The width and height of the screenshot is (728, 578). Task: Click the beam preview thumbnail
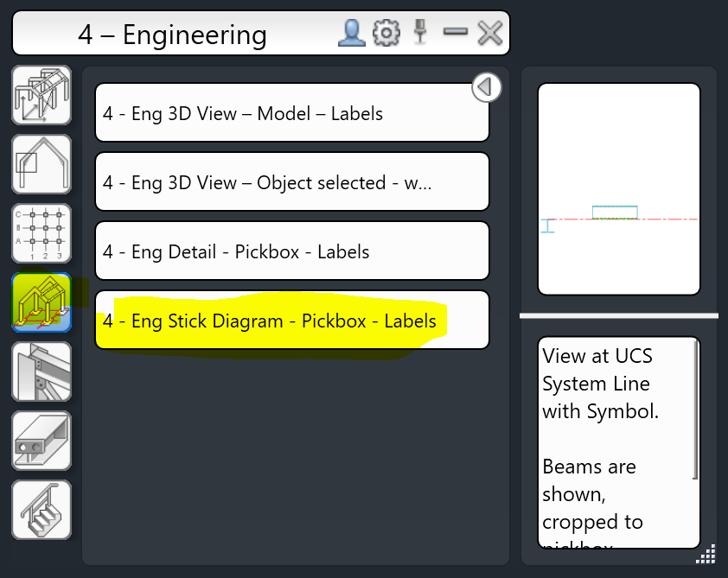tap(619, 188)
